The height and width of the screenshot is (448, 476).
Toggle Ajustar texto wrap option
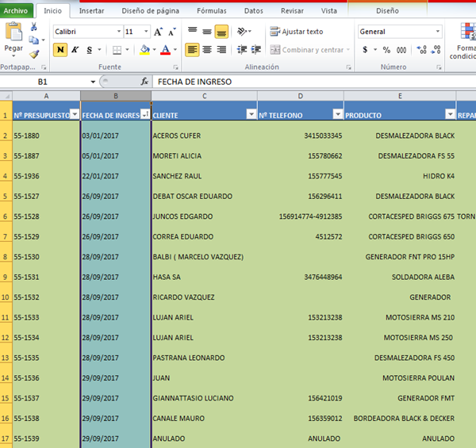click(296, 32)
